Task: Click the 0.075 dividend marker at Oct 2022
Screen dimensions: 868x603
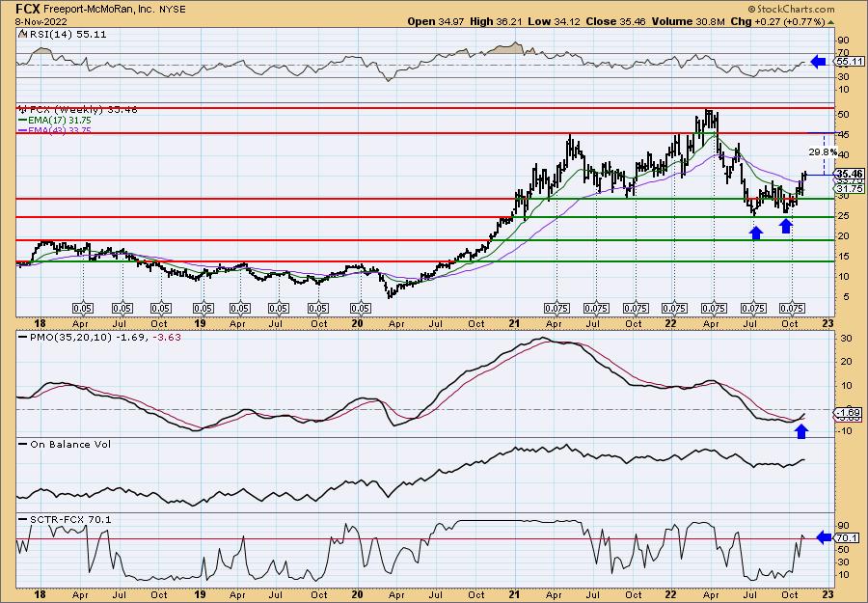Action: 792,309
